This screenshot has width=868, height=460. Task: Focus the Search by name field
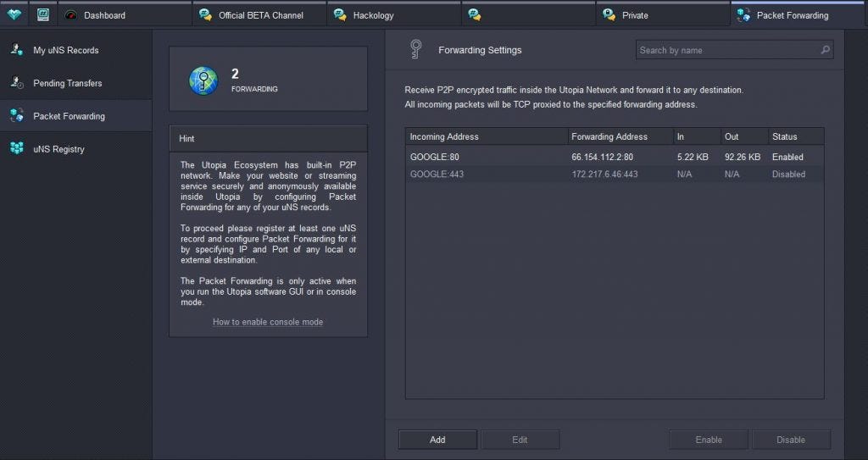(x=734, y=50)
